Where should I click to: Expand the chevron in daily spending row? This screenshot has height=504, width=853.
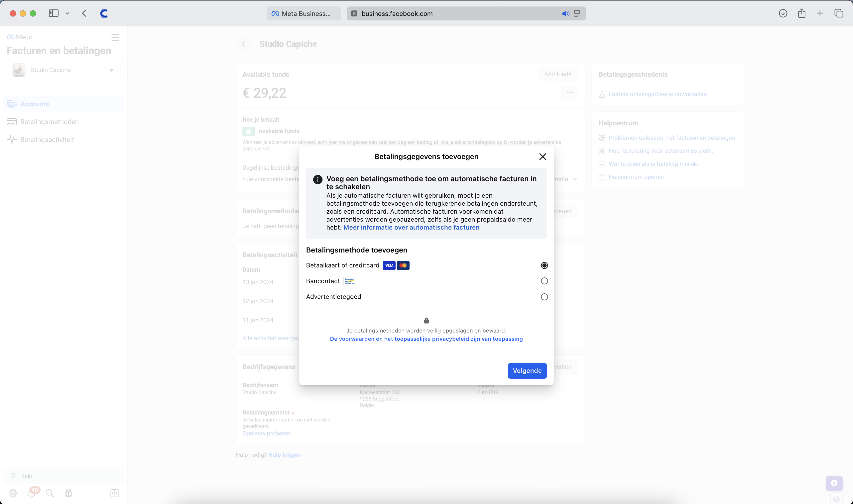point(575,179)
